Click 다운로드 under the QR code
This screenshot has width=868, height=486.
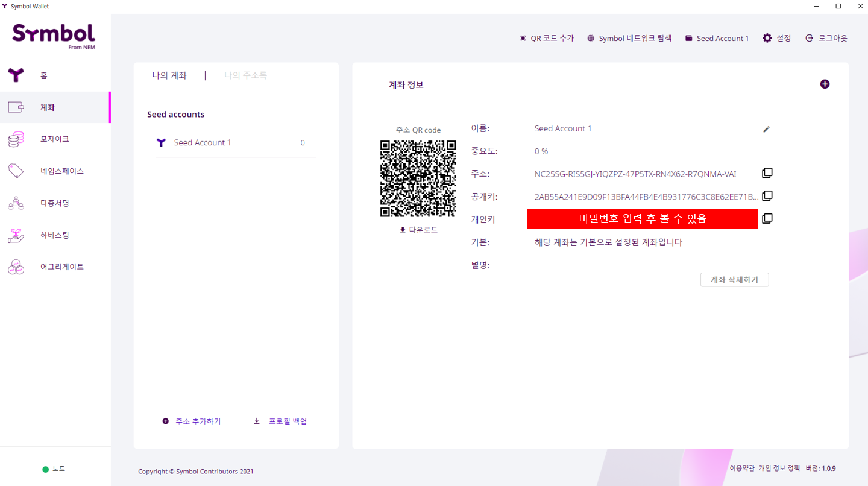(x=418, y=230)
